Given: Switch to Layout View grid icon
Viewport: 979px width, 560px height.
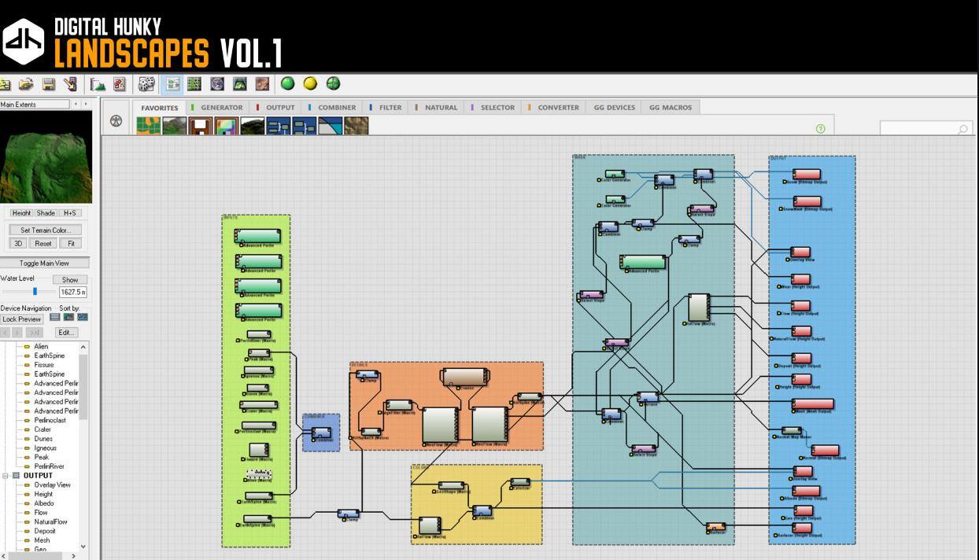Looking at the screenshot, I should tap(194, 83).
